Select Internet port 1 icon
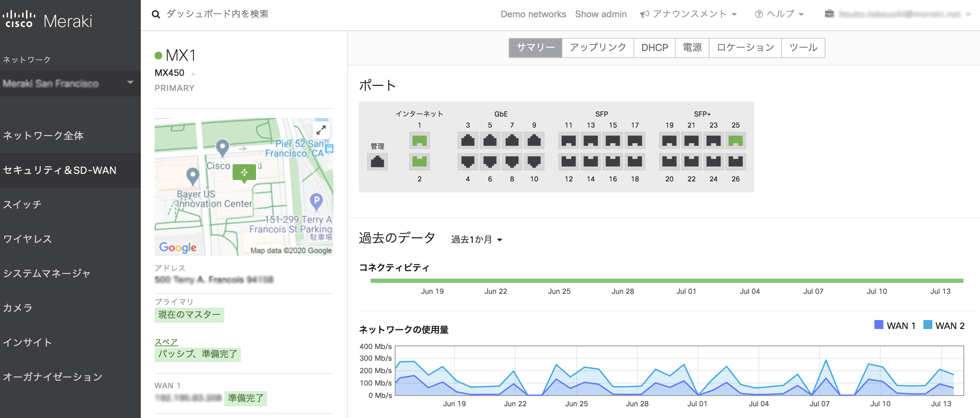 tap(419, 140)
